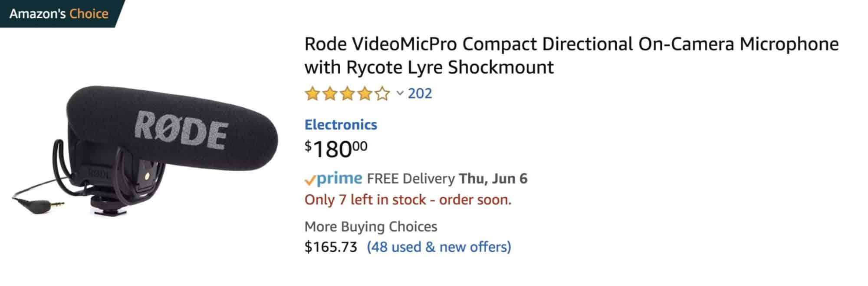This screenshot has width=868, height=286.
Task: Click the first gold star rating icon
Action: pos(312,93)
